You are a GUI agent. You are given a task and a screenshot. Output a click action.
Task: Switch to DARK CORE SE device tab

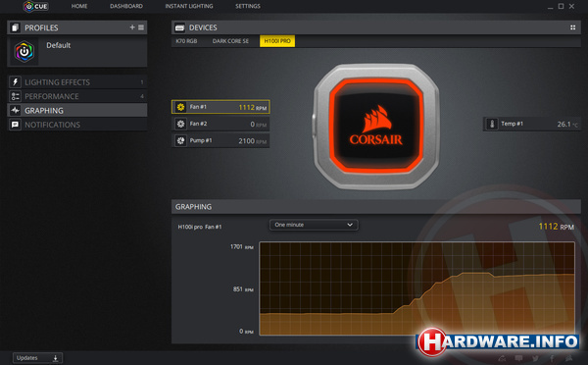(230, 41)
